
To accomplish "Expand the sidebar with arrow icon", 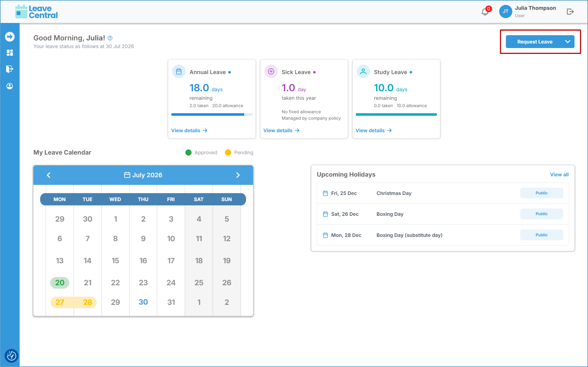I will pos(10,37).
